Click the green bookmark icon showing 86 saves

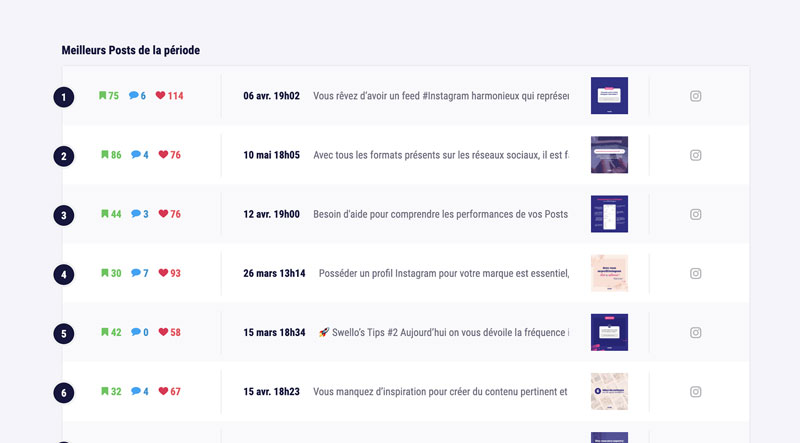[x=103, y=155]
